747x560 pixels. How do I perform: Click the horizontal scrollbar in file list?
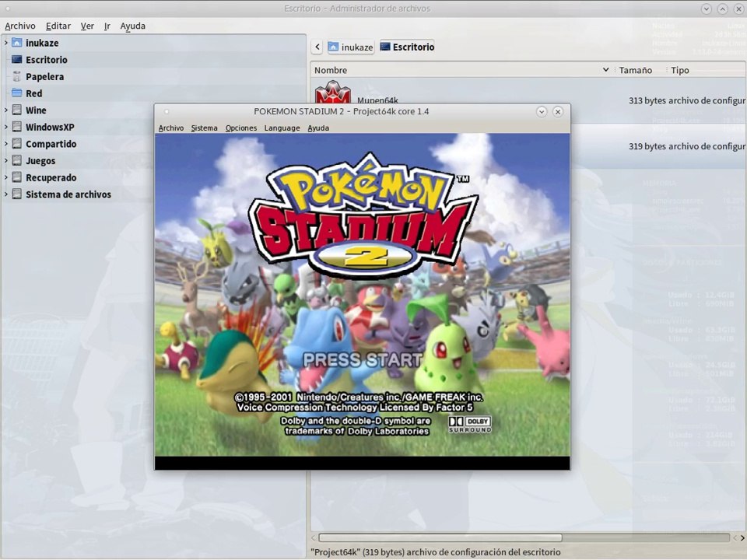coord(440,537)
